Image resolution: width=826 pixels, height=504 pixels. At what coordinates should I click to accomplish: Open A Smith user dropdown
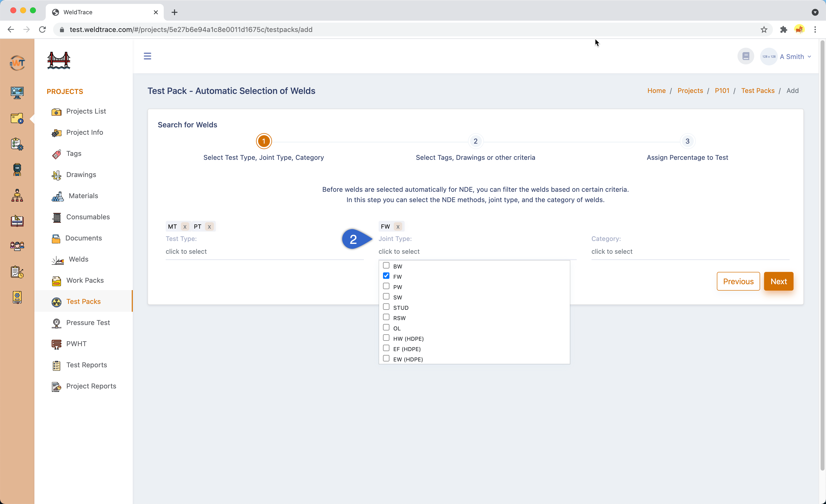point(795,57)
